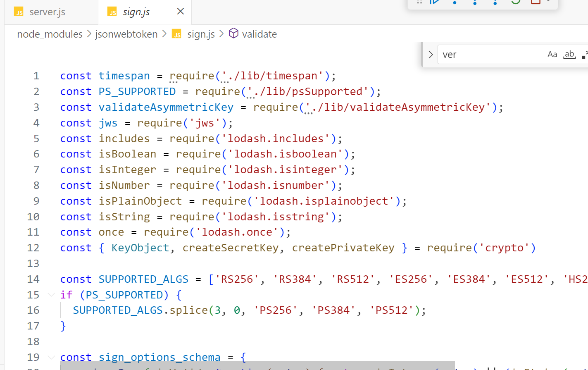Click the './lib/psSupported' string

[x=308, y=92]
